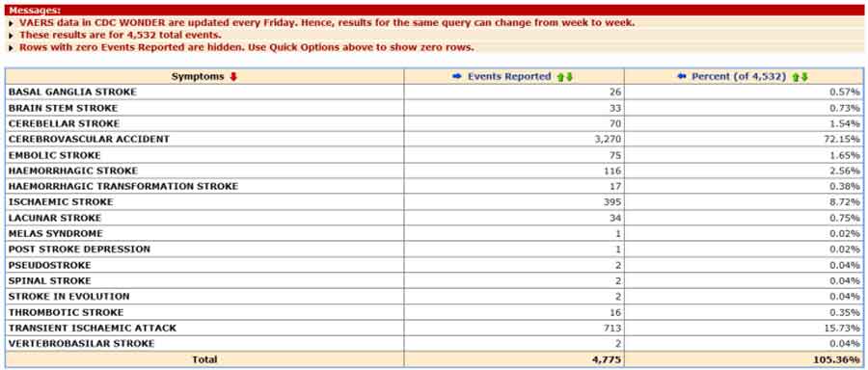Click the Events Reported column header text
The width and height of the screenshot is (868, 370).
509,77
